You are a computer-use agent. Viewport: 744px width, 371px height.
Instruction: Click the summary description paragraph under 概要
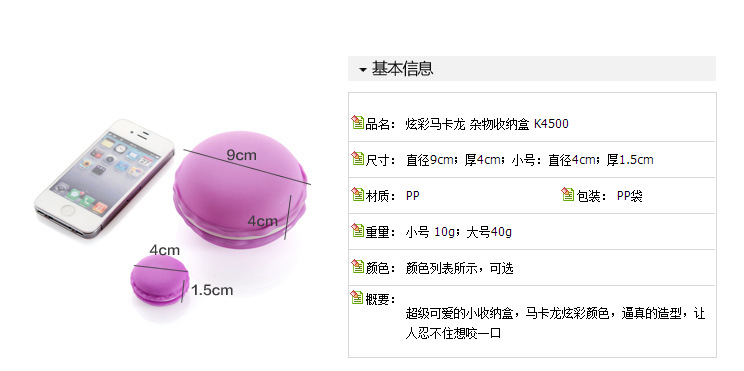(555, 323)
